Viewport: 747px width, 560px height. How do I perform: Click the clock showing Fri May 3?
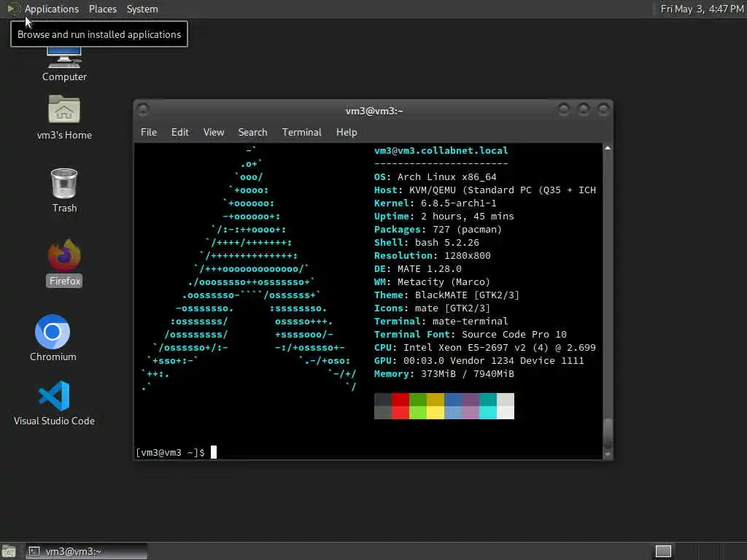tap(702, 9)
